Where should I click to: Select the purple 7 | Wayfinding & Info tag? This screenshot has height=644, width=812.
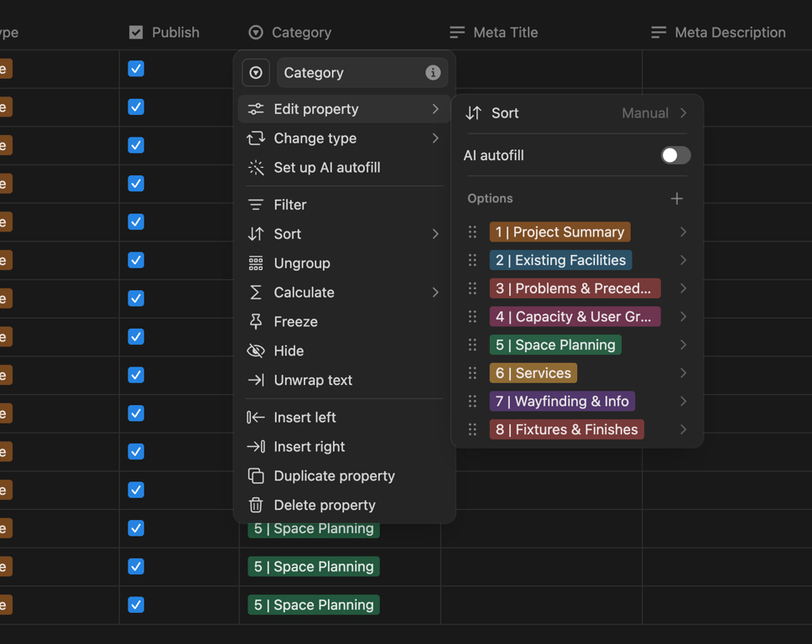pyautogui.click(x=562, y=401)
